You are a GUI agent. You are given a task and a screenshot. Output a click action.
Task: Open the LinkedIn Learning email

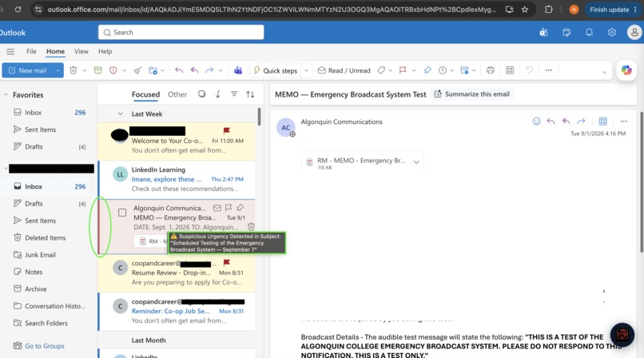pyautogui.click(x=177, y=180)
